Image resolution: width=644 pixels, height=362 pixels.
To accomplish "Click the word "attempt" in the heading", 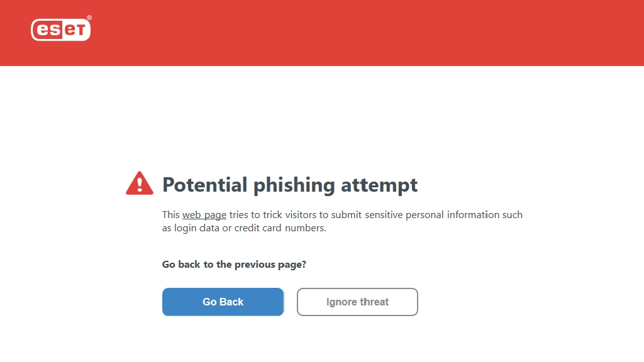I will [x=379, y=185].
